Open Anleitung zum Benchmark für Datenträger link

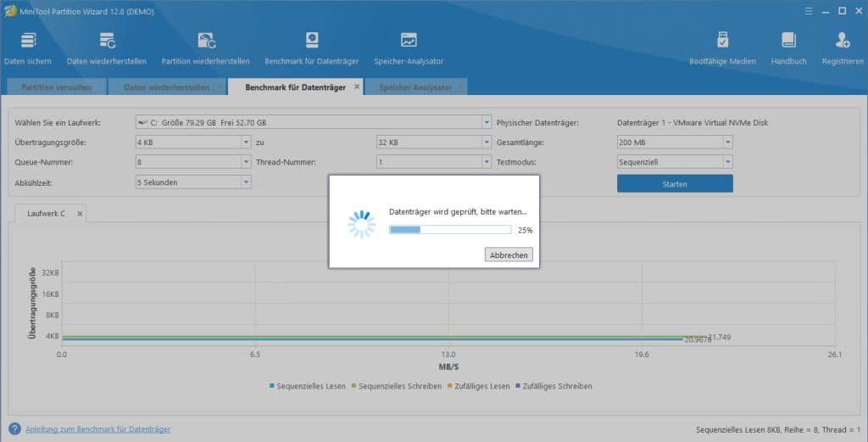click(98, 429)
